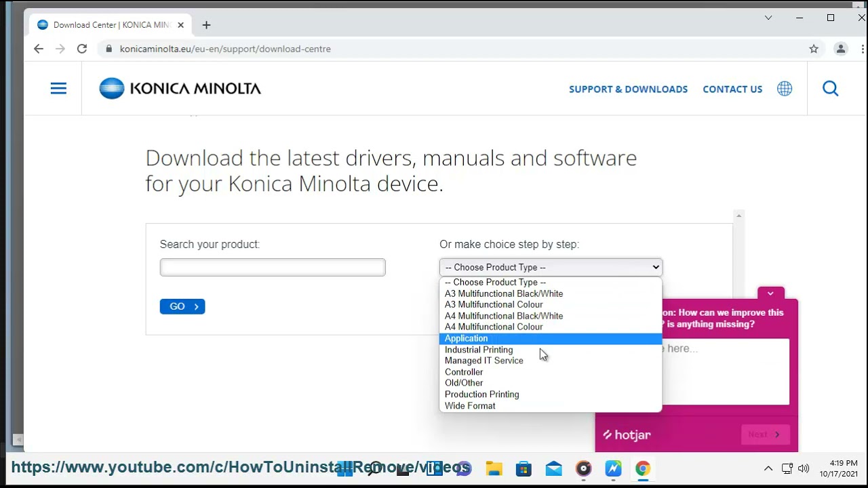The height and width of the screenshot is (488, 868).
Task: Select Production Printing option
Action: tap(551, 394)
